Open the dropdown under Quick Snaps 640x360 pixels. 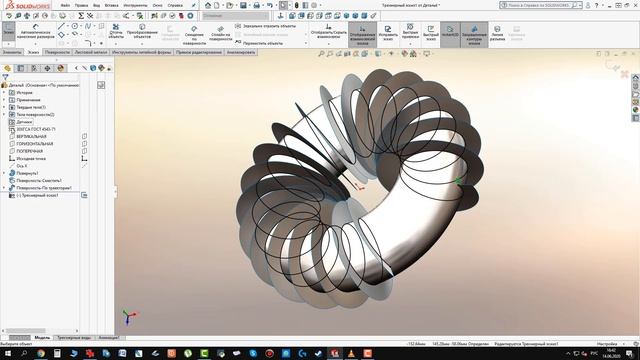[x=410, y=44]
